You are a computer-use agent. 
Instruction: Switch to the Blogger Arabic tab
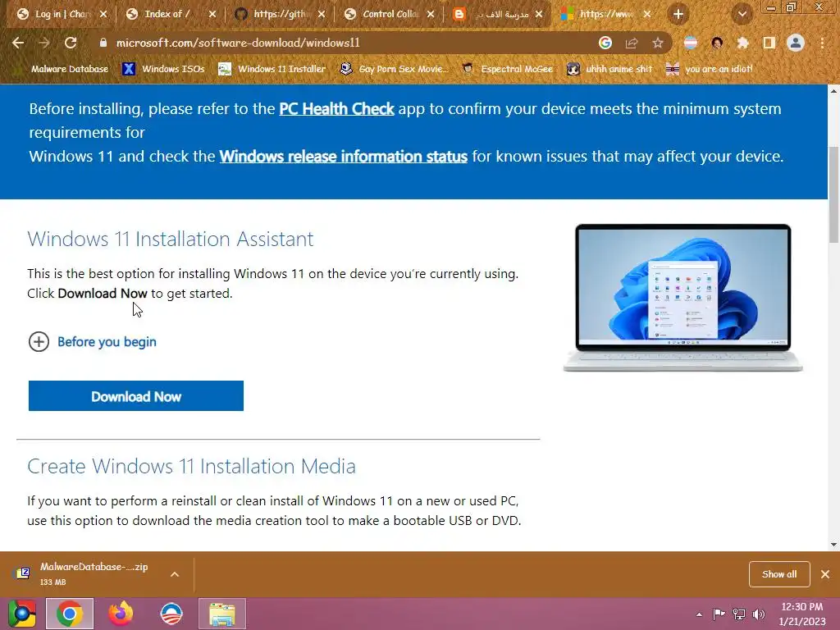pos(499,14)
